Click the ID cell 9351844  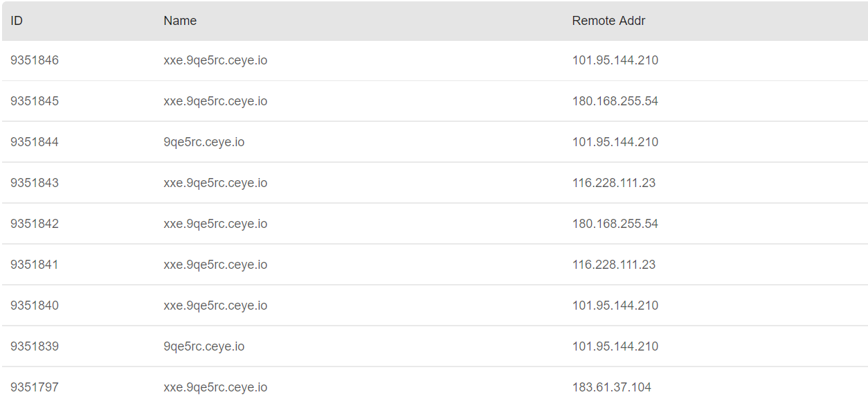(x=35, y=142)
